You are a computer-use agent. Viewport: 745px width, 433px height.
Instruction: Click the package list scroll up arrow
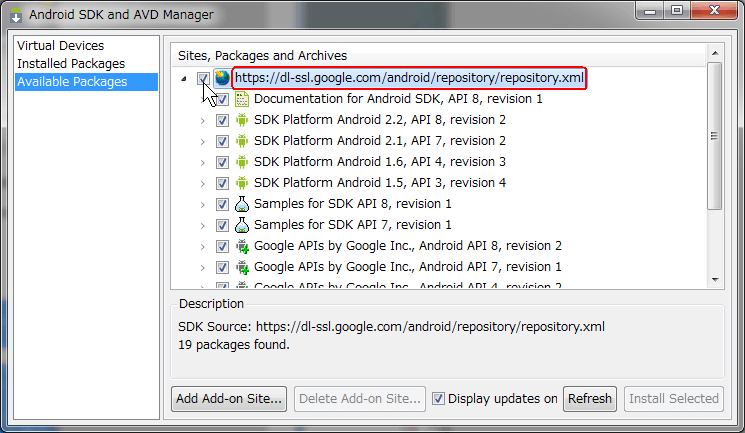point(715,53)
